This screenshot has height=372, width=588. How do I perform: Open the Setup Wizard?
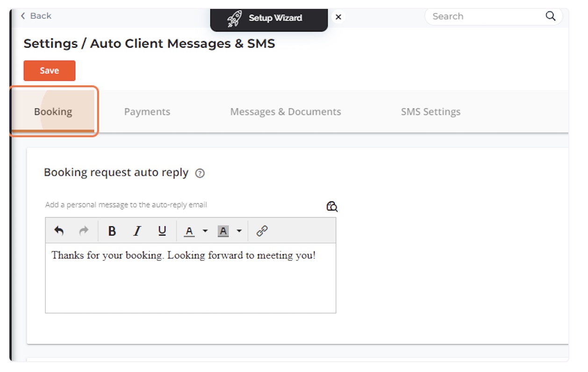click(269, 18)
